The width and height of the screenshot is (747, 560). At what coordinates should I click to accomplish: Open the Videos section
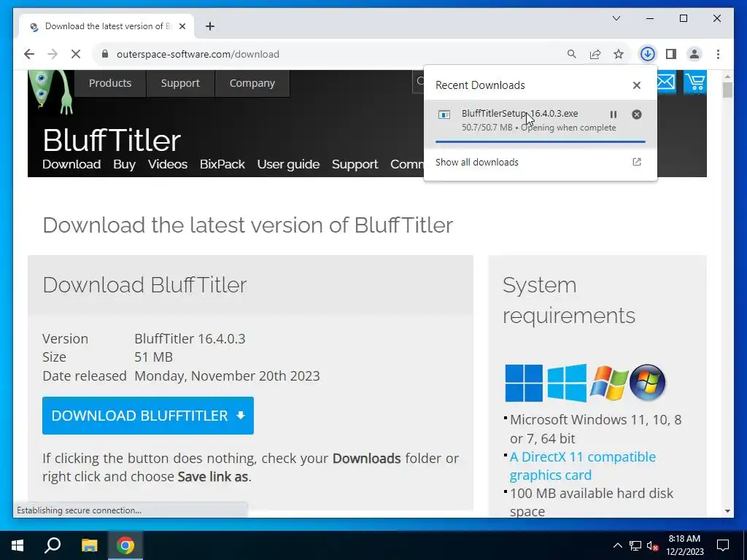coord(168,164)
